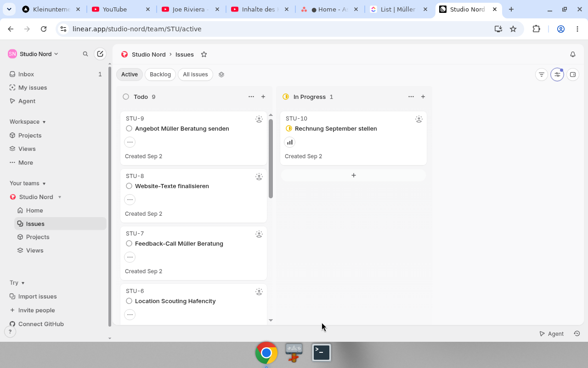The height and width of the screenshot is (368, 588).
Task: Collapse the Workspace sidebar section
Action: tap(28, 121)
